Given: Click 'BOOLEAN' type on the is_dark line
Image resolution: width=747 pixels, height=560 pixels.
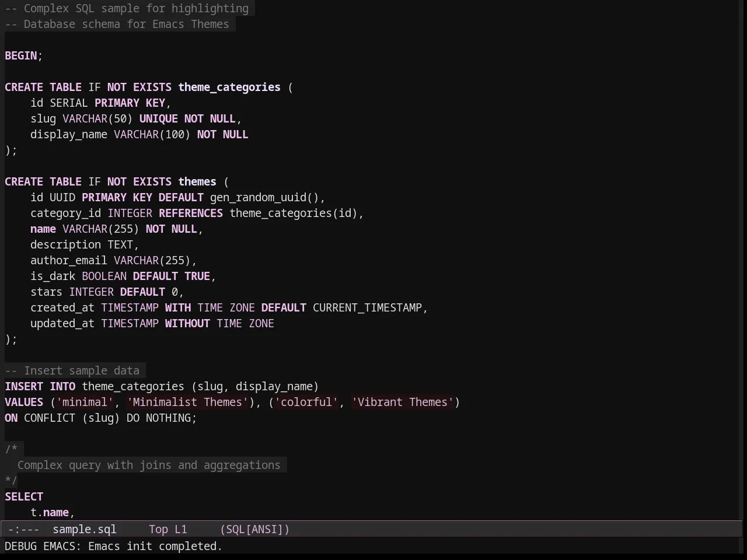Looking at the screenshot, I should (x=104, y=276).
